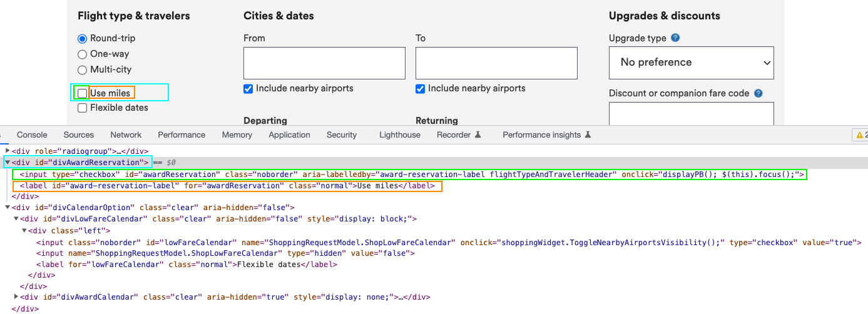Open the Discount or companion fare code help icon

758,93
